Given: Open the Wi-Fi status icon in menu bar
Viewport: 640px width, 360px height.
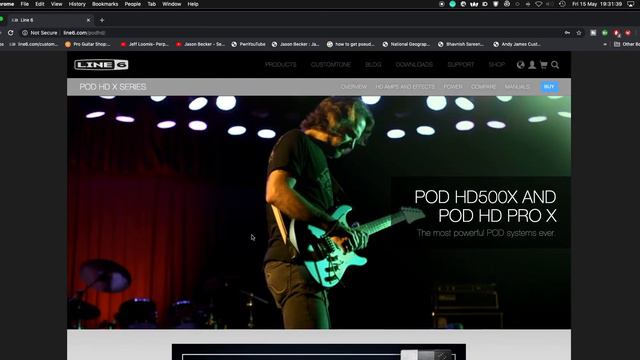Looking at the screenshot, I should (x=539, y=4).
